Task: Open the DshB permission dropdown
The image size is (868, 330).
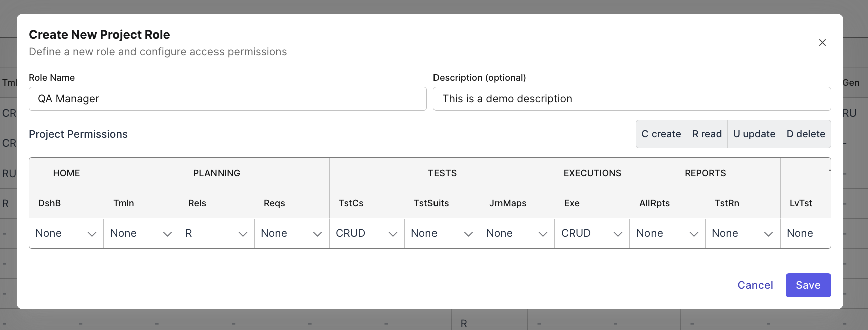Action: pos(66,233)
